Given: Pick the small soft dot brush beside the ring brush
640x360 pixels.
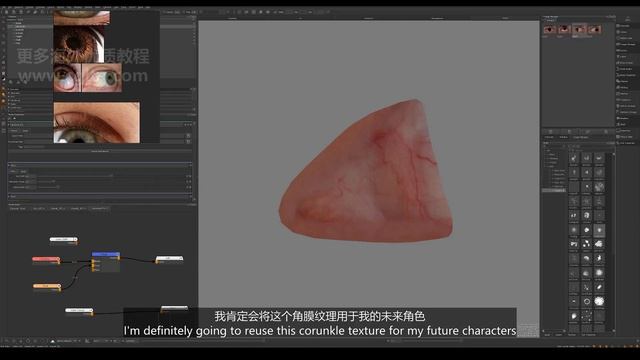Looking at the screenshot, I should [574, 302].
